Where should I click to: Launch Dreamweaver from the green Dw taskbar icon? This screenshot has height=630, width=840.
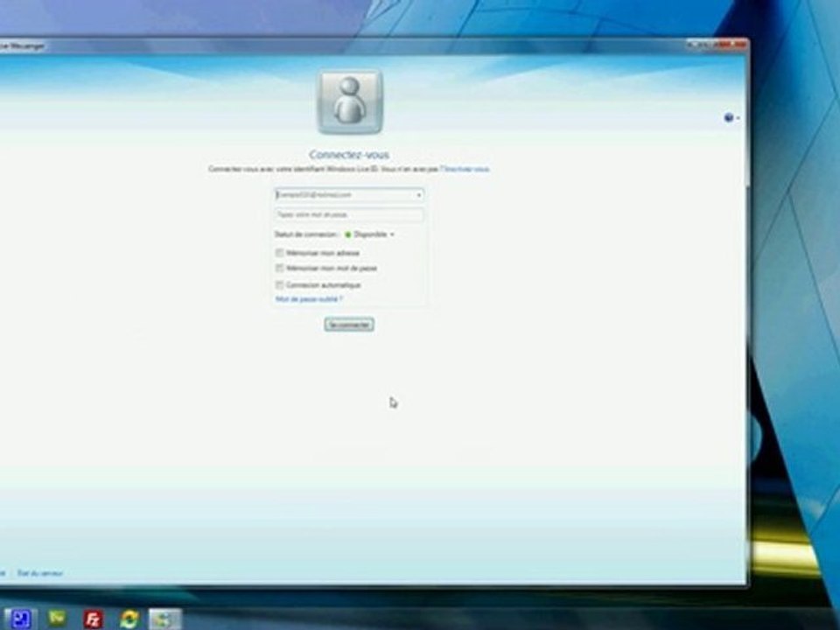(x=58, y=619)
